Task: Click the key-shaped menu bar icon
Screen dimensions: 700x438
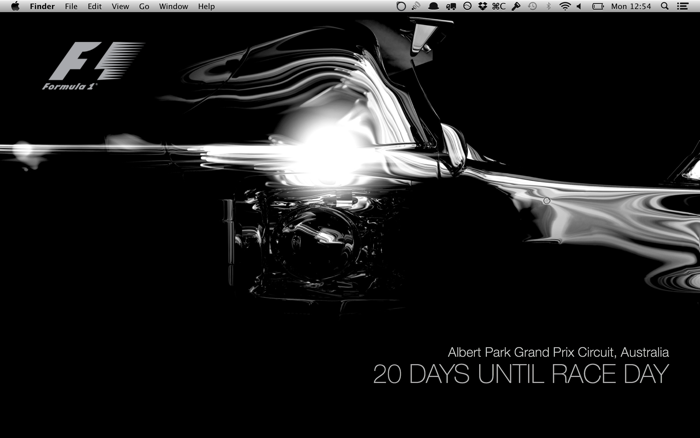Action: pyautogui.click(x=516, y=6)
